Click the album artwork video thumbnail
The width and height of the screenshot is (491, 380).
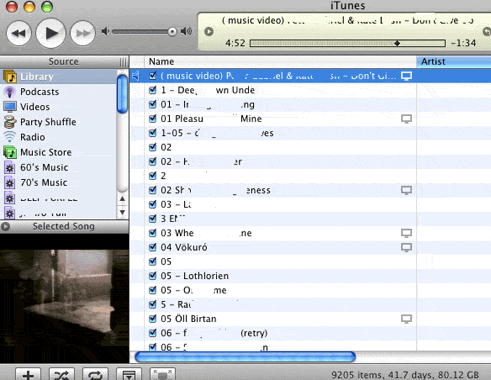coord(64,298)
